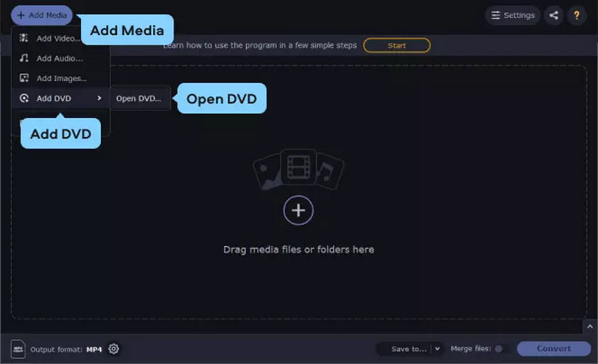Click the circled plus to add files
This screenshot has height=364, width=598.
[x=298, y=210]
